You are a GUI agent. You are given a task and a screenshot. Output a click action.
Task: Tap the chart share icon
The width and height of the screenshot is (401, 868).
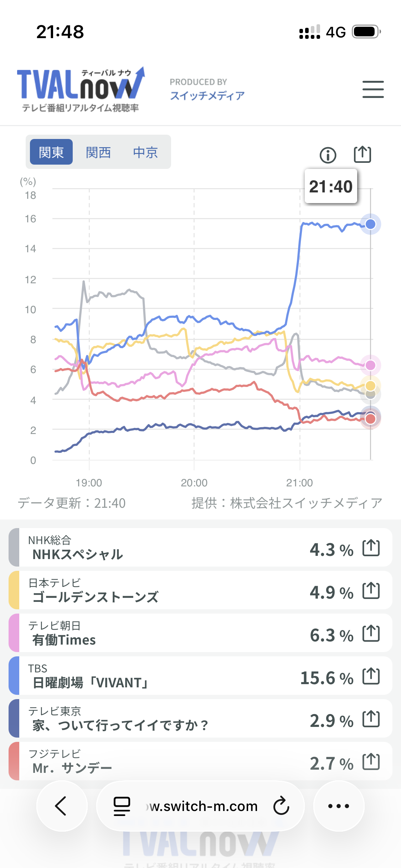pyautogui.click(x=363, y=154)
